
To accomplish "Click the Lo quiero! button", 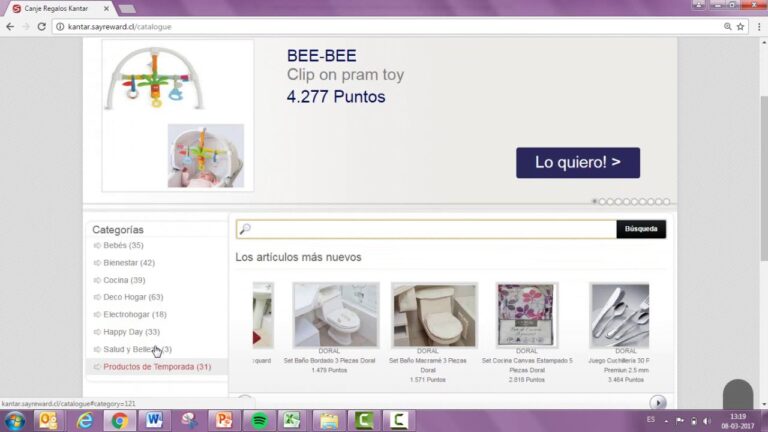I will pos(577,162).
